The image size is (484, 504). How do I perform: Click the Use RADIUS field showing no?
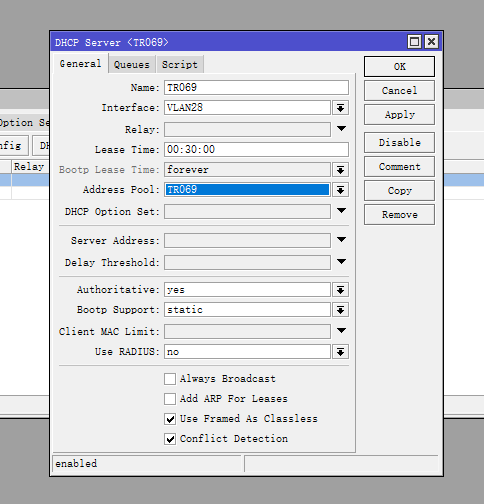coord(247,352)
